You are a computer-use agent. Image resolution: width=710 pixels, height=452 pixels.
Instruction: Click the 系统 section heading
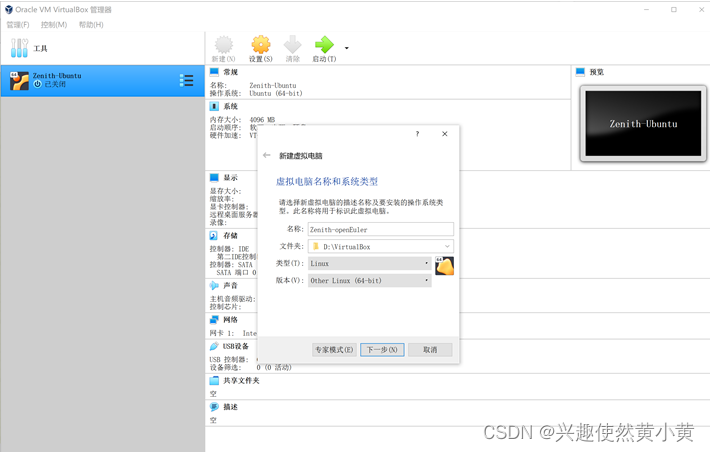230,106
